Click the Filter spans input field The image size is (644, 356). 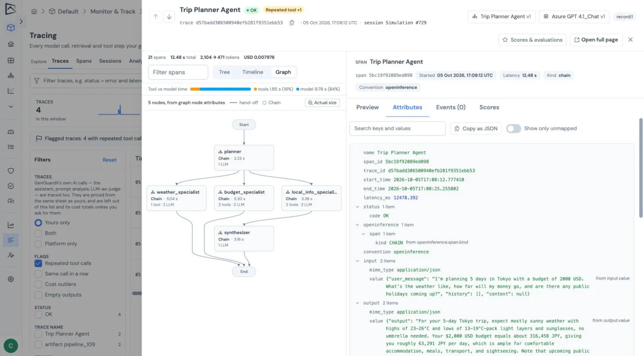178,72
